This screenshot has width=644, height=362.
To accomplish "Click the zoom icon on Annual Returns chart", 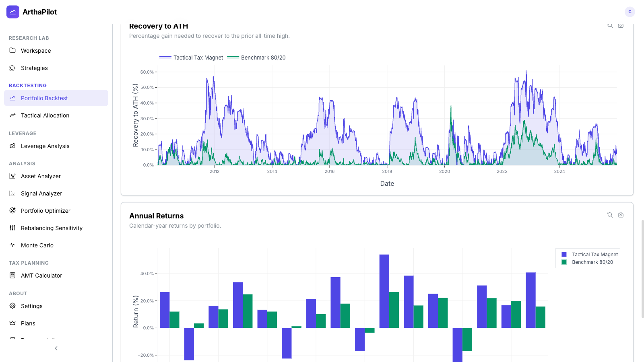I will [610, 215].
